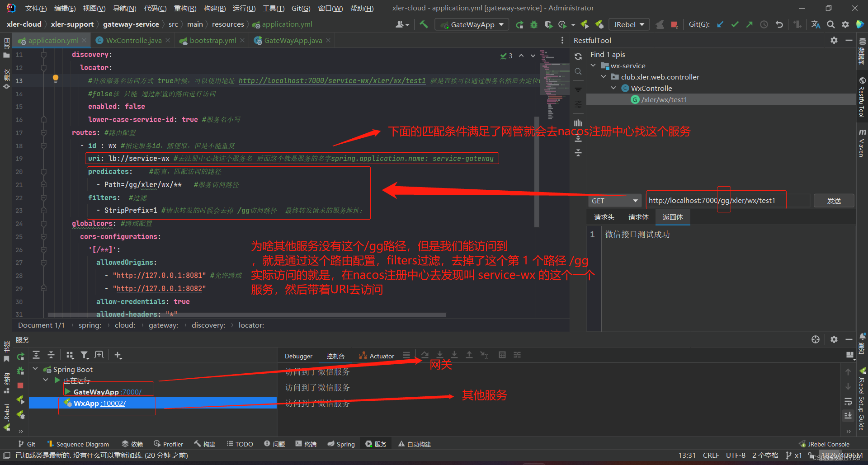Click the search icon in the RestfulTool panel
The height and width of the screenshot is (465, 868).
[x=578, y=71]
